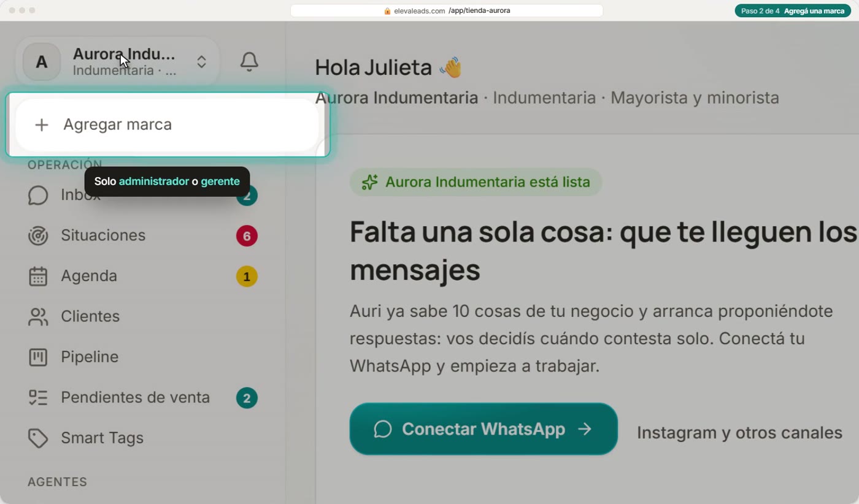The height and width of the screenshot is (504, 859).
Task: Expand the Aurora Indumentaria brand switcher chevrons
Action: pyautogui.click(x=201, y=62)
